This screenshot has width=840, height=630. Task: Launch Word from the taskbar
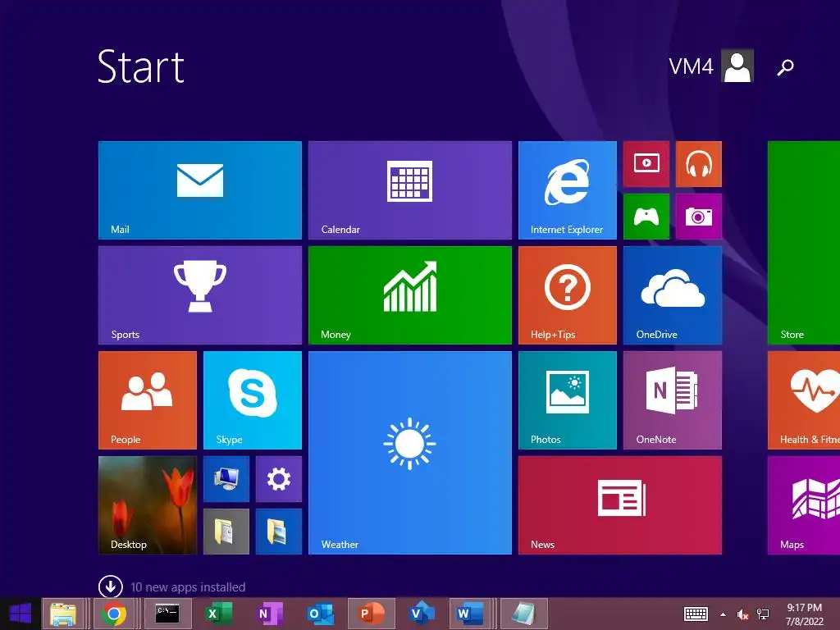tap(470, 614)
